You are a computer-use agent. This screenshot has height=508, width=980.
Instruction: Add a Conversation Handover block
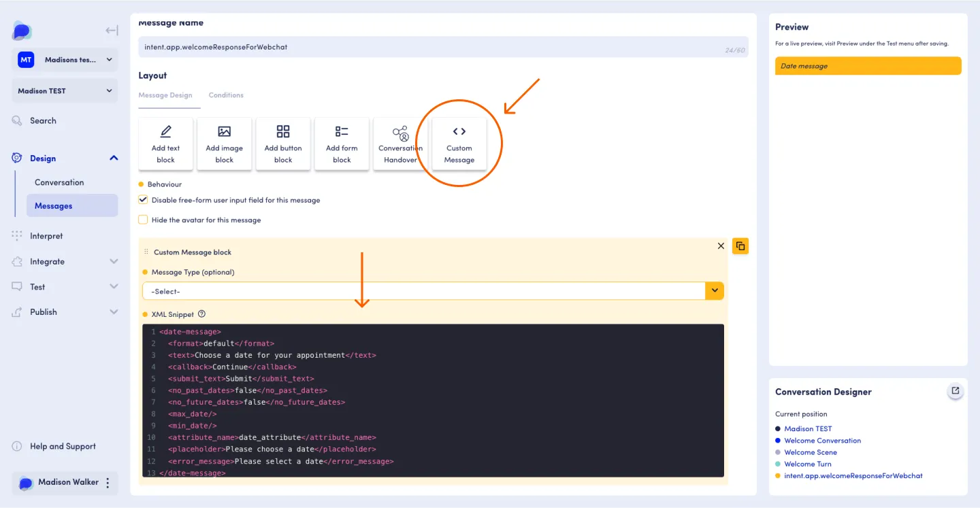[400, 143]
